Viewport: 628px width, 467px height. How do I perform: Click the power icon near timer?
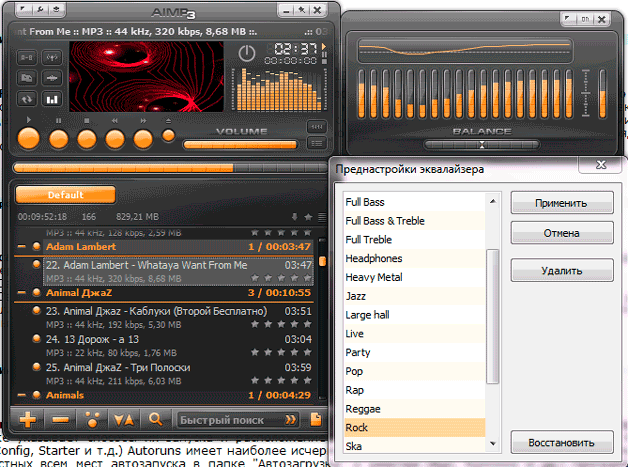tap(247, 54)
